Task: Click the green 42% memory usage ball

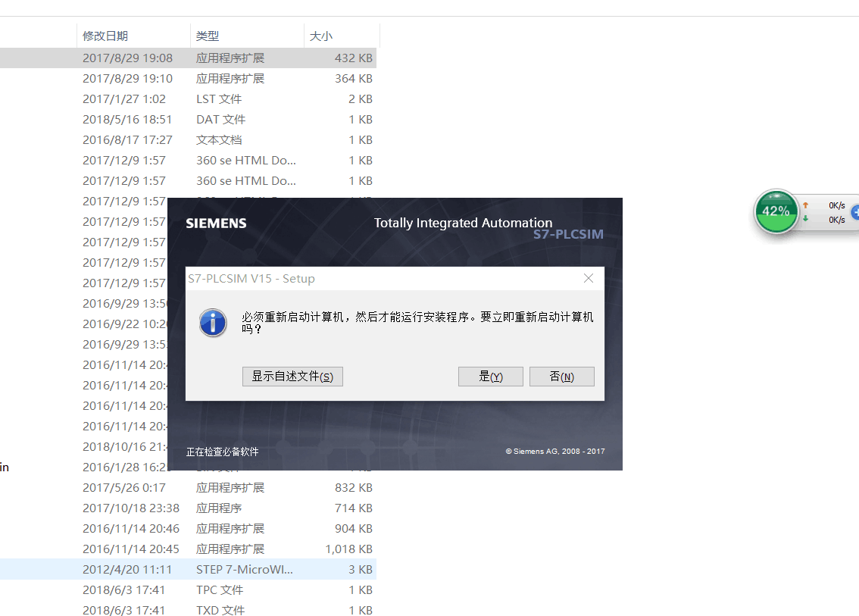Action: point(776,211)
